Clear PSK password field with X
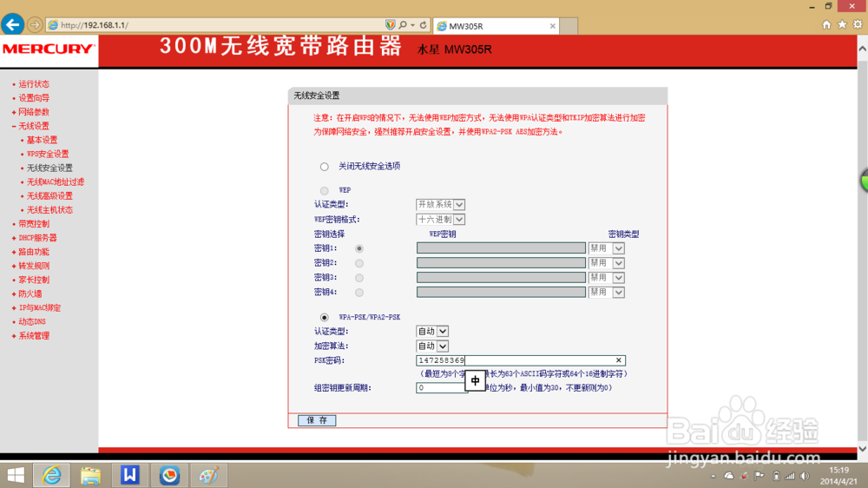This screenshot has width=868, height=488. coord(618,360)
